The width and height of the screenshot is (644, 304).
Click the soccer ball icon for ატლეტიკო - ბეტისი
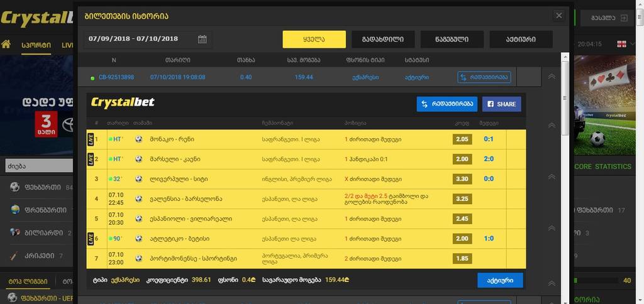139,238
